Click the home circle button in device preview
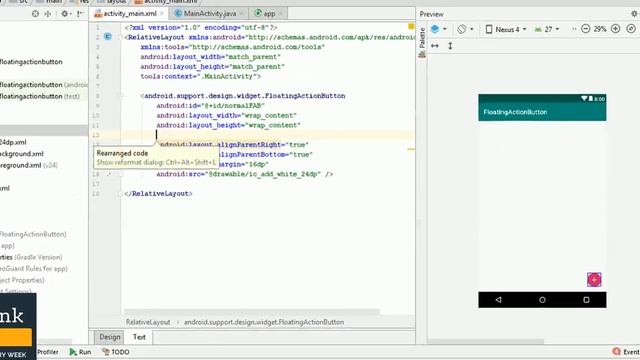This screenshot has height=360, width=640. tap(542, 300)
